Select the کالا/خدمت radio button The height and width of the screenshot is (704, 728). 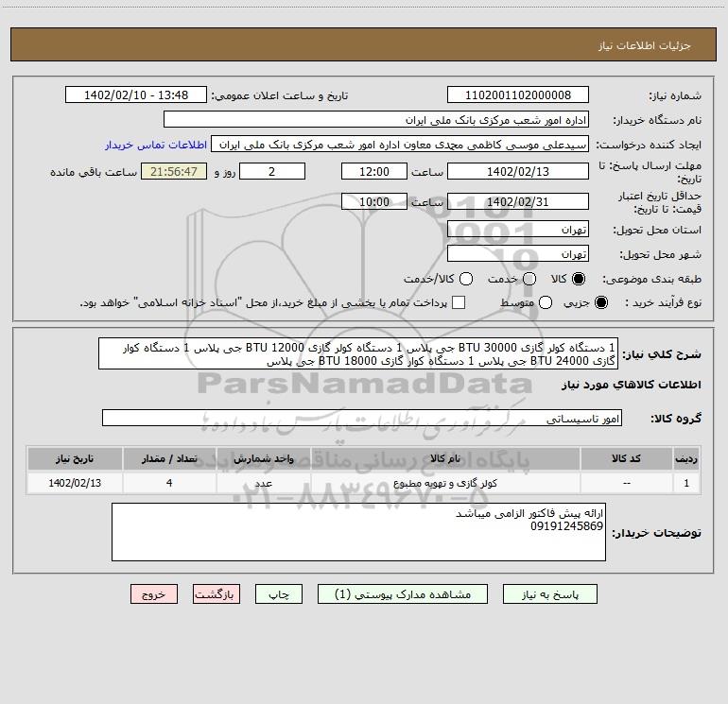466,279
